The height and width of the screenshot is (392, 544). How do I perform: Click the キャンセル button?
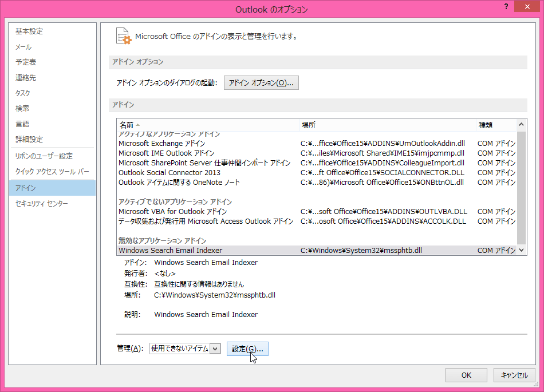(514, 375)
